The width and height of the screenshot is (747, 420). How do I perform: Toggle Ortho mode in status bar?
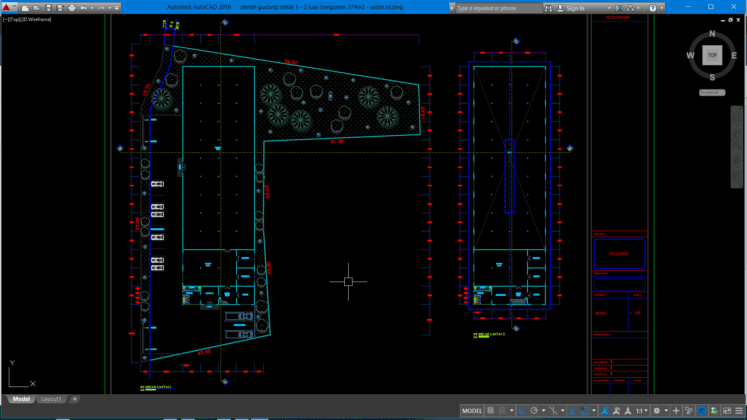[521, 411]
